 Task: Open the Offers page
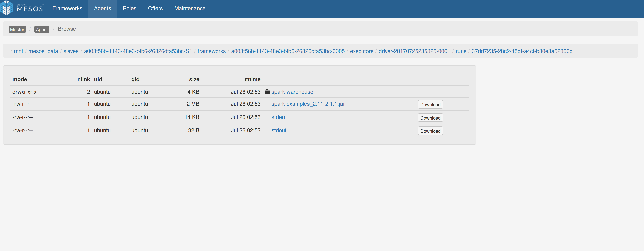(155, 8)
